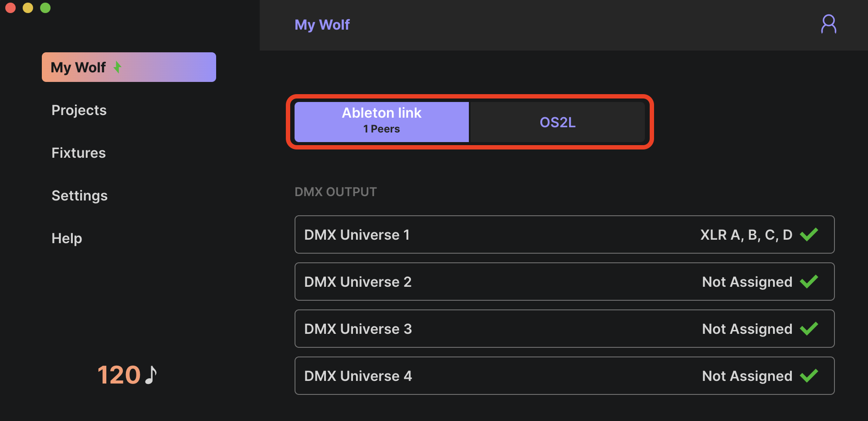This screenshot has width=868, height=421.
Task: Go to the Projects section
Action: (79, 110)
